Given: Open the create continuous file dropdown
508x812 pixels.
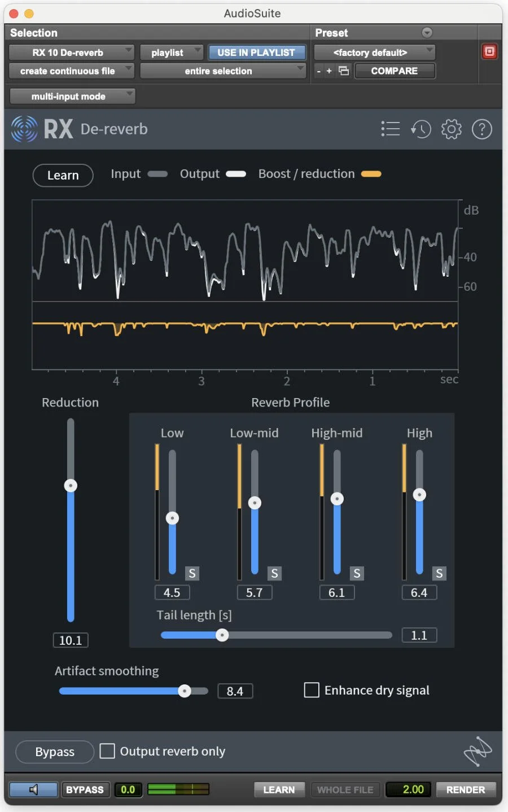Looking at the screenshot, I should coord(72,71).
